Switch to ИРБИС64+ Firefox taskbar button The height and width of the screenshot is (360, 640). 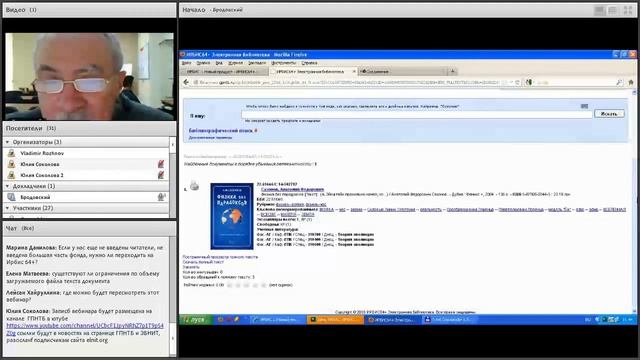tap(392, 320)
